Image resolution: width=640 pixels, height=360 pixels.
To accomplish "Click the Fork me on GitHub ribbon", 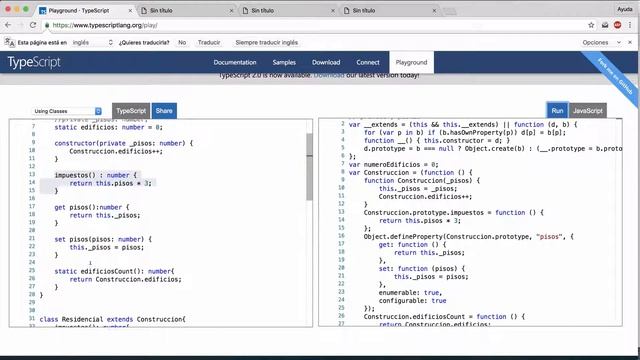I will (615, 76).
